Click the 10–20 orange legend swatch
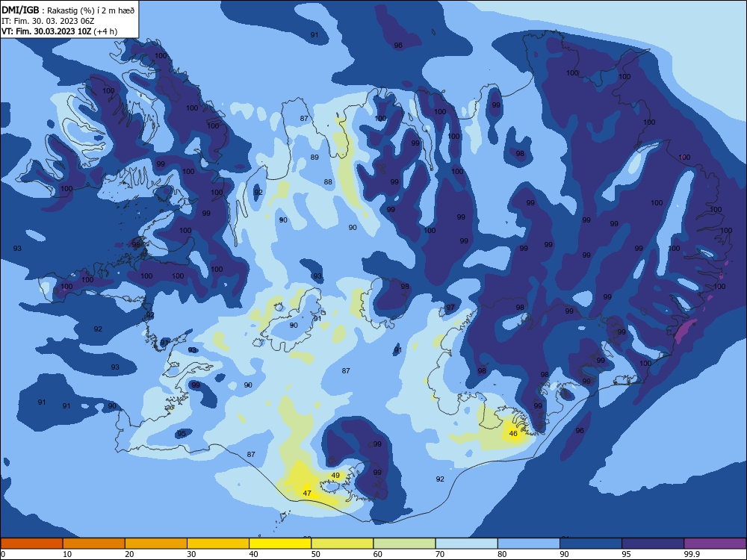This screenshot has width=747, height=560. point(94,544)
